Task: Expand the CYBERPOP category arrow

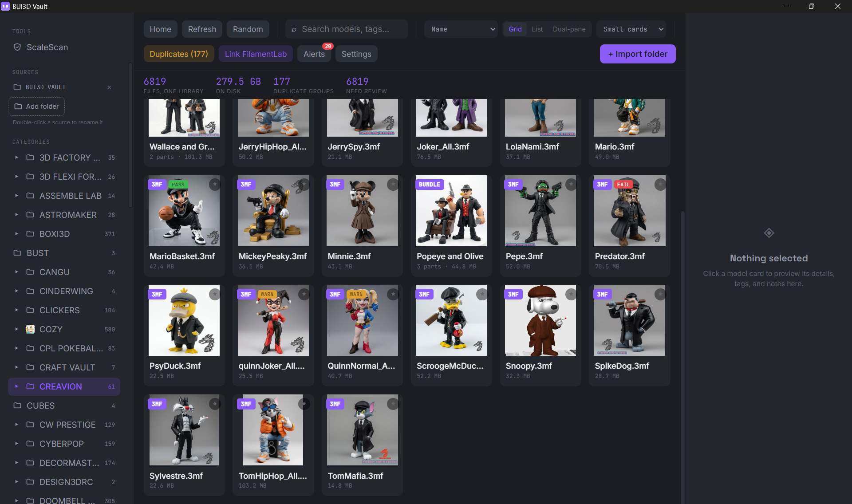Action: tap(16, 444)
